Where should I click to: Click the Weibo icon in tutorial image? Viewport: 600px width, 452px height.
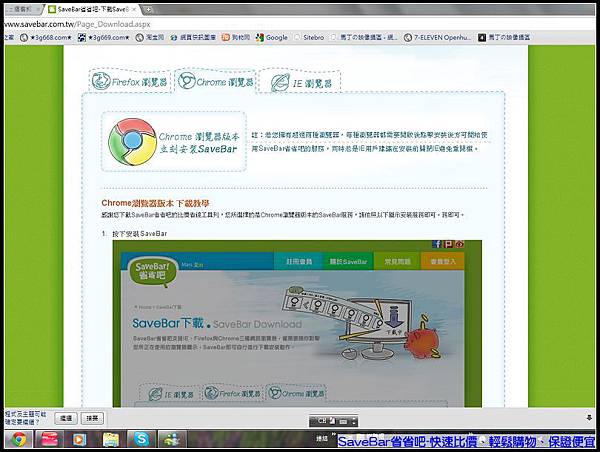pyautogui.click(x=459, y=244)
